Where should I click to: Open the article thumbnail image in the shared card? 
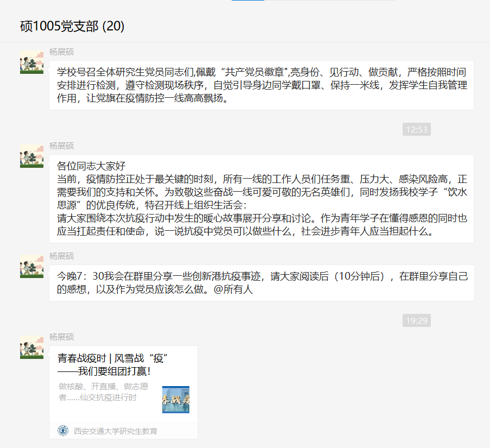(175, 399)
